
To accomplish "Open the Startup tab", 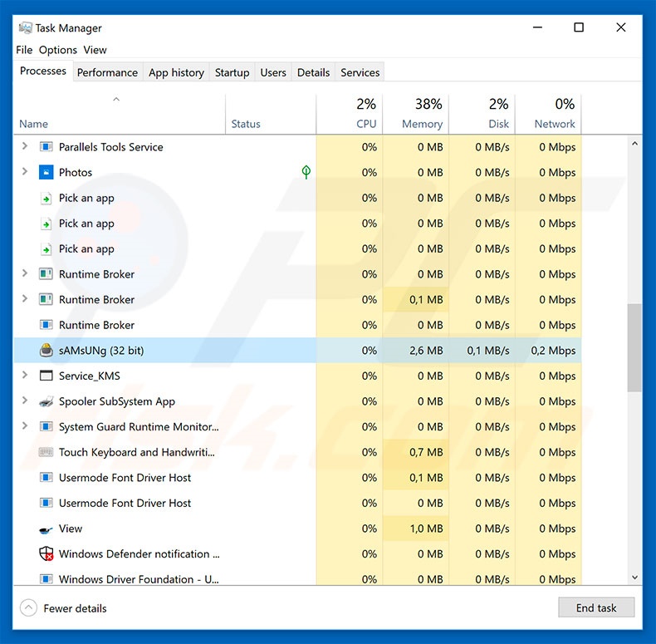I will [232, 73].
